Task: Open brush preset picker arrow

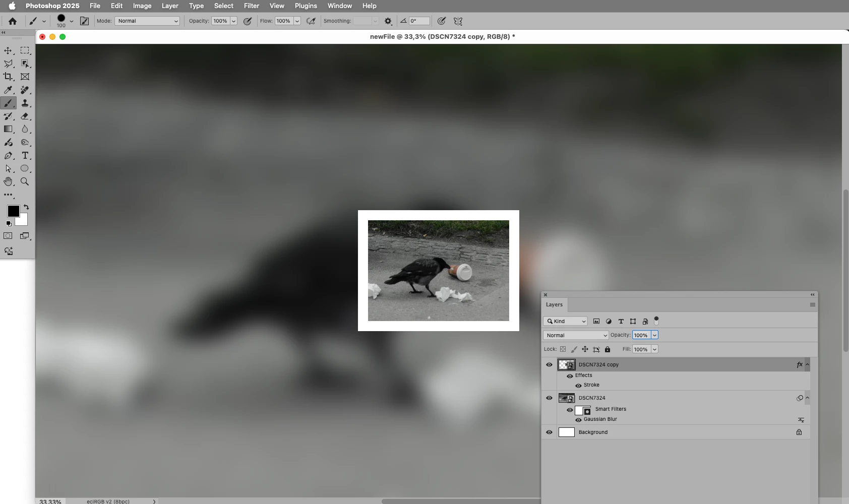Action: pos(72,21)
